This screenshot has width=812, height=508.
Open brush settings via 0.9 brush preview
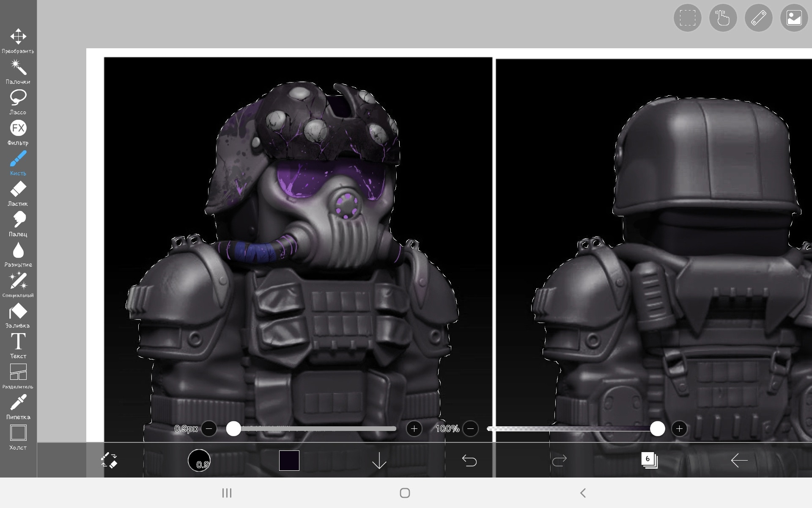click(x=199, y=460)
